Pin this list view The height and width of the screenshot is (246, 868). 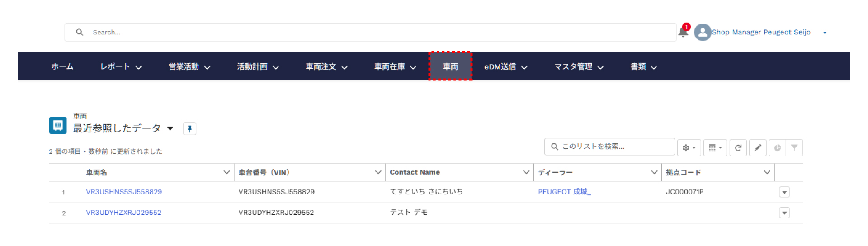(x=190, y=129)
